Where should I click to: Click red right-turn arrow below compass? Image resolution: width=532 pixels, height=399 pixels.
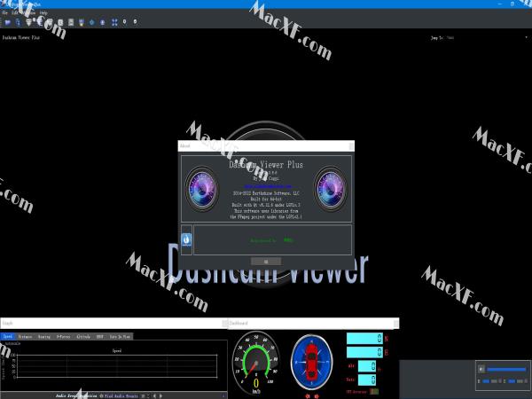coord(317,396)
